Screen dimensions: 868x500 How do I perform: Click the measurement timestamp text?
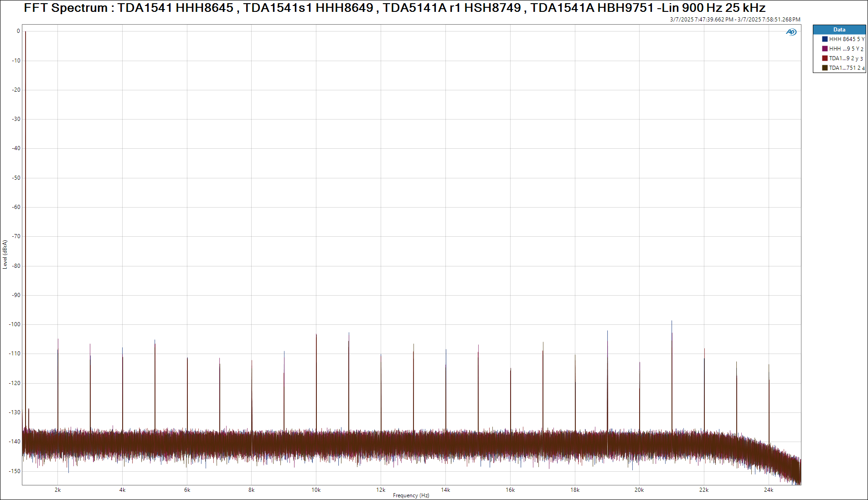click(x=735, y=20)
